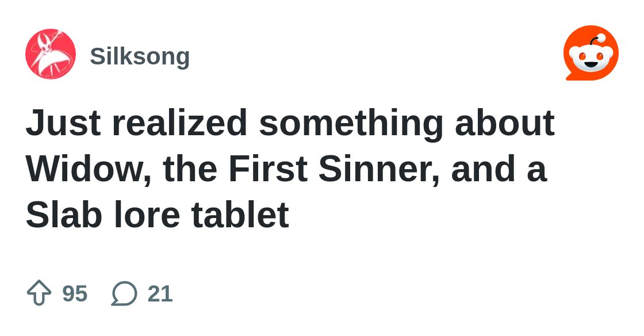Image resolution: width=644 pixels, height=336 pixels.
Task: Click the phrase First Sinner in the title
Action: pyautogui.click(x=333, y=169)
